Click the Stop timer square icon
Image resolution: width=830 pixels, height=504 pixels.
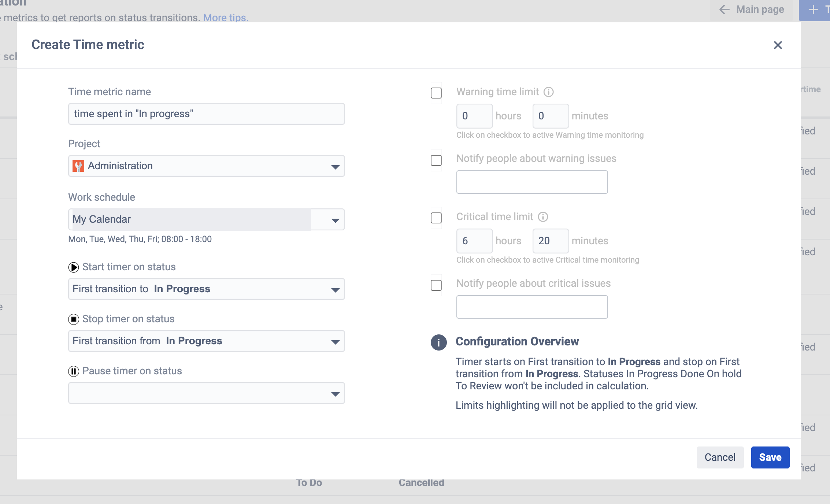74,319
